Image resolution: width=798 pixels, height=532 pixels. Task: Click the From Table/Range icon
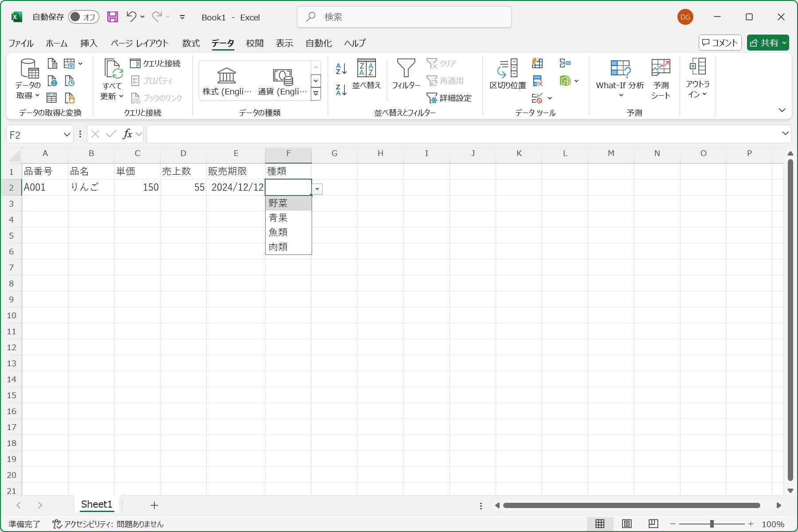[x=52, y=98]
